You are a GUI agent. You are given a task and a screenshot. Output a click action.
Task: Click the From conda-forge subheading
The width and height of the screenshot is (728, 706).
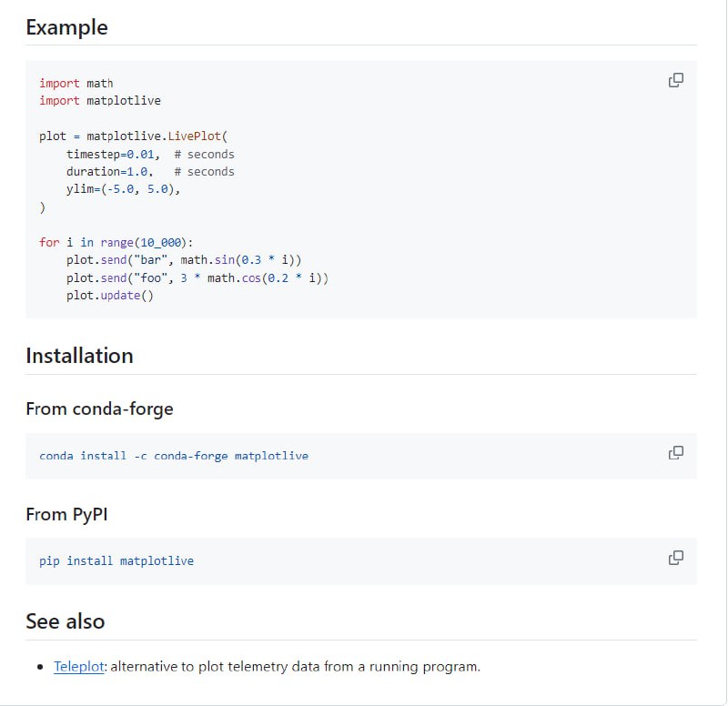point(99,408)
